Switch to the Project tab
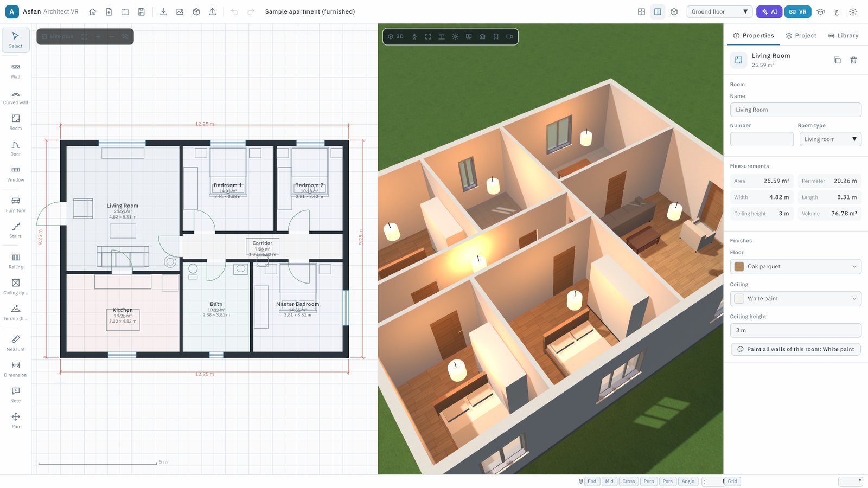 (x=801, y=36)
